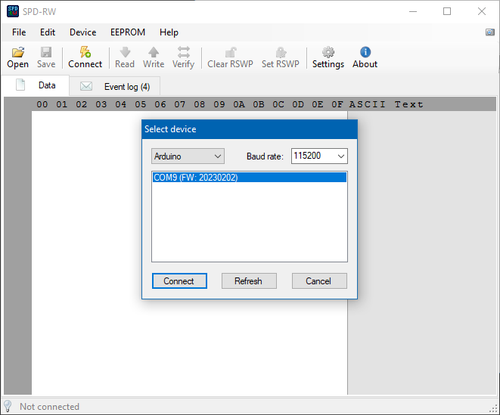Click the Event log envelope icon
500x415 pixels.
[x=86, y=86]
